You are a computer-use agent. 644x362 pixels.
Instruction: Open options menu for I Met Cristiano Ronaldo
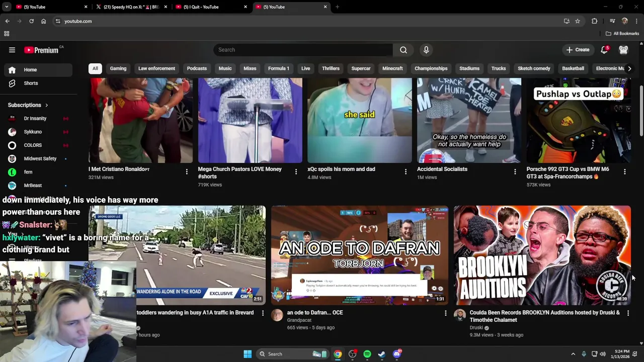tap(187, 172)
